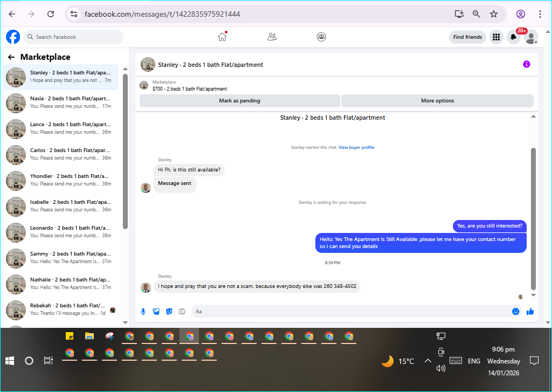Click the back arrow beside Marketplace
The image size is (552, 392).
point(11,57)
